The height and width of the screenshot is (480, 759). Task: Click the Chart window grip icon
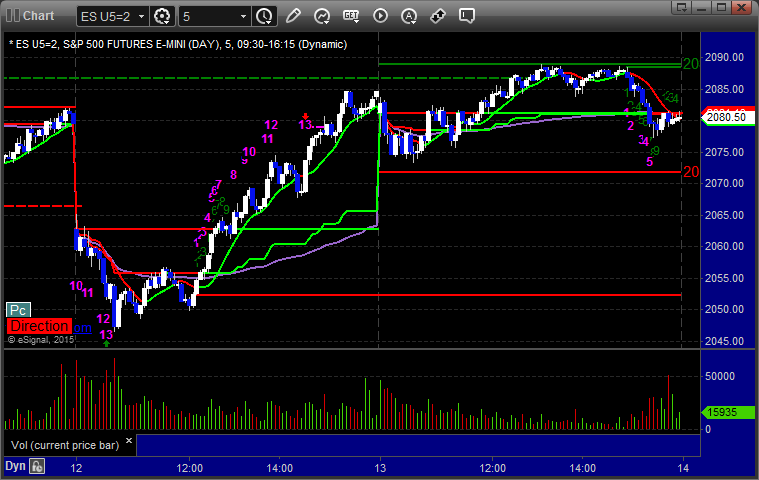tap(13, 15)
